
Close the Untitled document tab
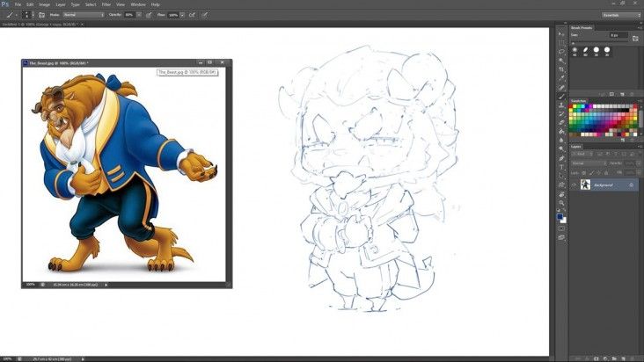(x=82, y=25)
